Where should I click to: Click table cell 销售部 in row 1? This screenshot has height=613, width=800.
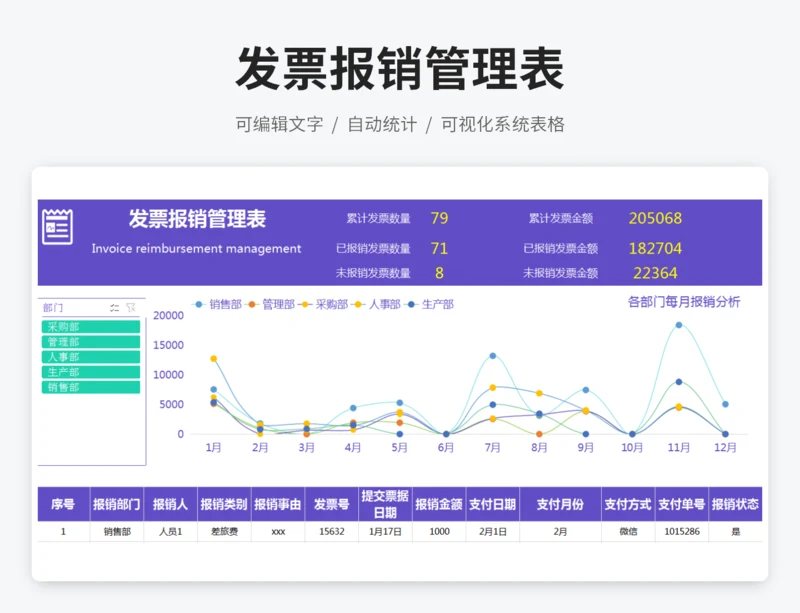[x=117, y=531]
